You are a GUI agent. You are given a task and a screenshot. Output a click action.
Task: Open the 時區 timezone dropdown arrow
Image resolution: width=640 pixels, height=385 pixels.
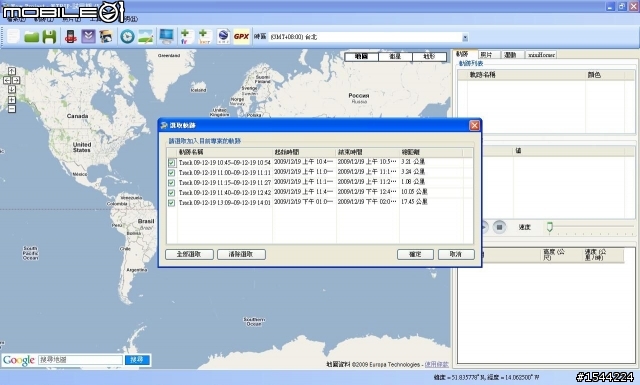point(465,38)
